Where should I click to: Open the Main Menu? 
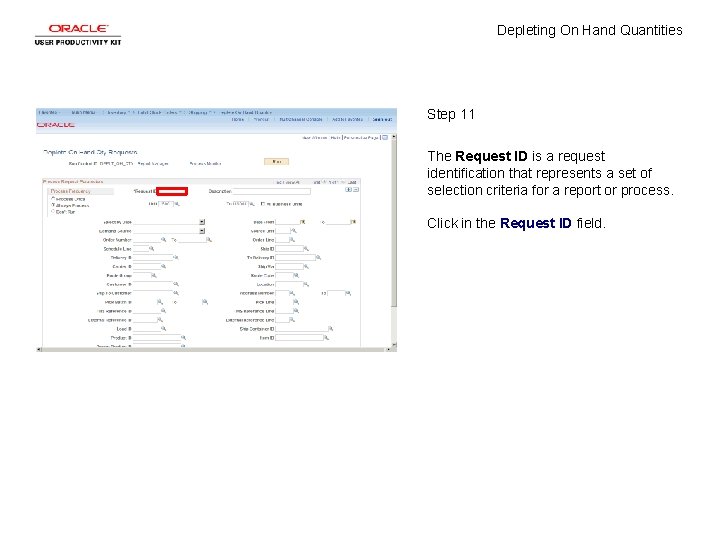click(x=84, y=112)
